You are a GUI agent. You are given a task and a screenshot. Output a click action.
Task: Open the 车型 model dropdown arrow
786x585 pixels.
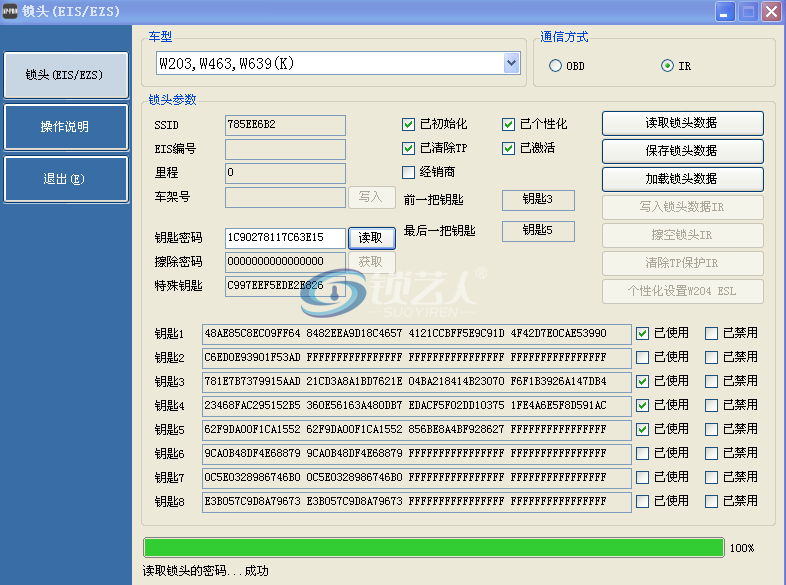pyautogui.click(x=511, y=64)
